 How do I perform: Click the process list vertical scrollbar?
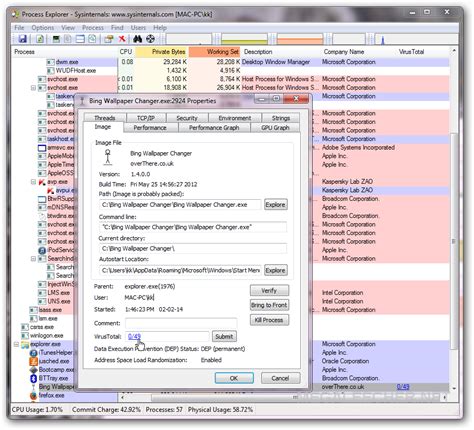(x=454, y=220)
